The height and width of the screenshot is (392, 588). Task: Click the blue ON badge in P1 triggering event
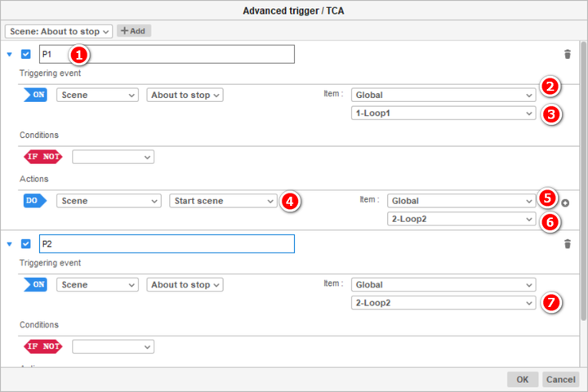point(36,95)
